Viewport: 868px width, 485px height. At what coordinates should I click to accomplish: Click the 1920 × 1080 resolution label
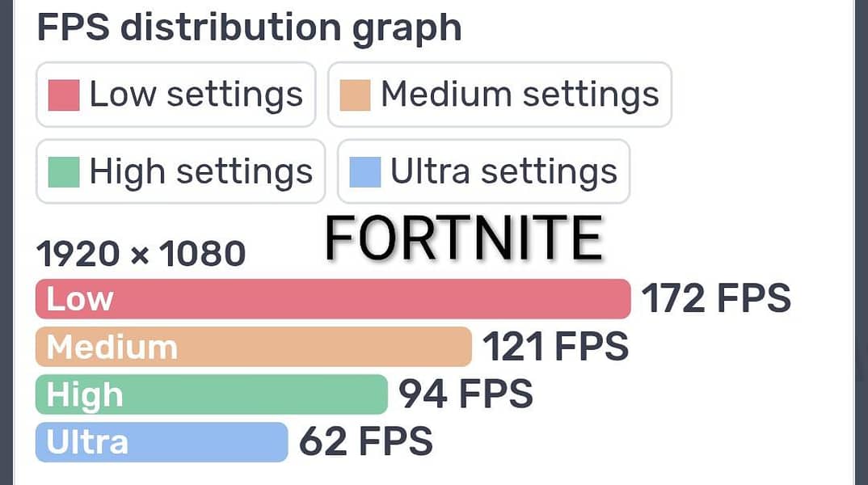[141, 255]
